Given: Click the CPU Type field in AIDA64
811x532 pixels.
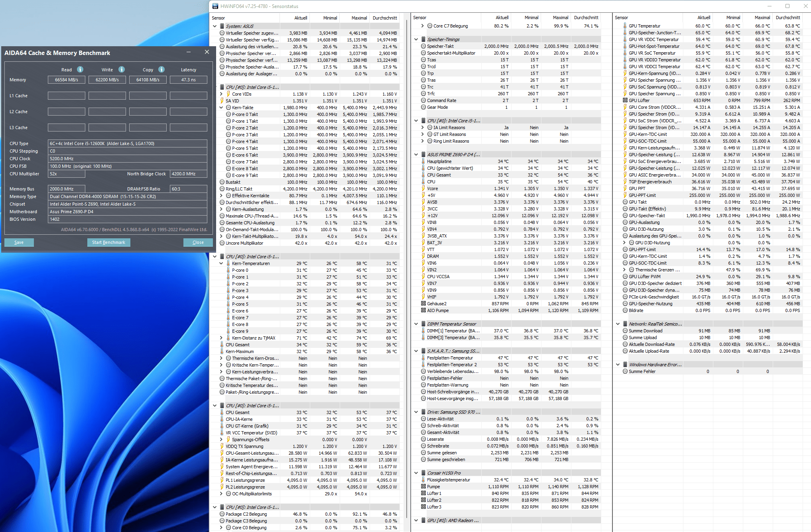Looking at the screenshot, I should (128, 143).
